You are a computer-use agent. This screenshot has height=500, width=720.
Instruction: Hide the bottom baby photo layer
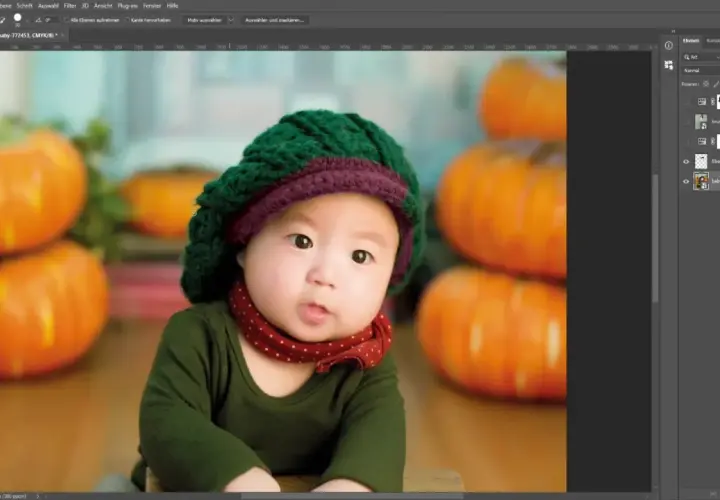(686, 181)
